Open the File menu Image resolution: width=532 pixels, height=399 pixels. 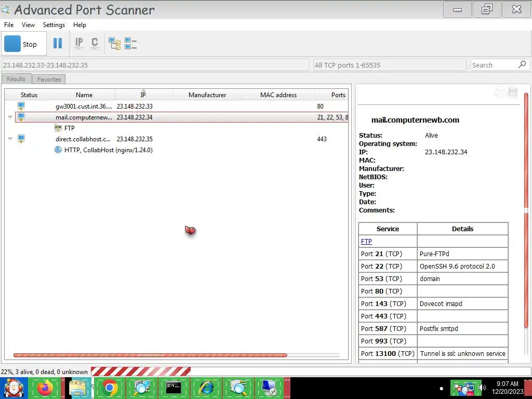9,25
